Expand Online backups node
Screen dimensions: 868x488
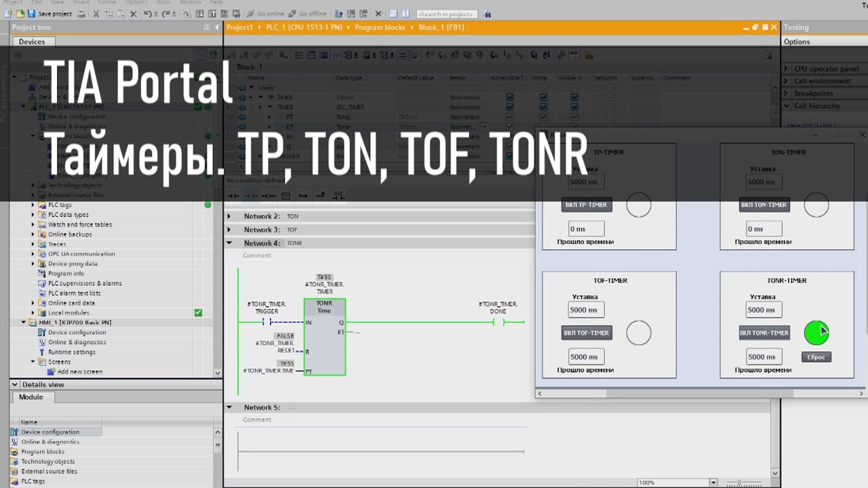33,235
